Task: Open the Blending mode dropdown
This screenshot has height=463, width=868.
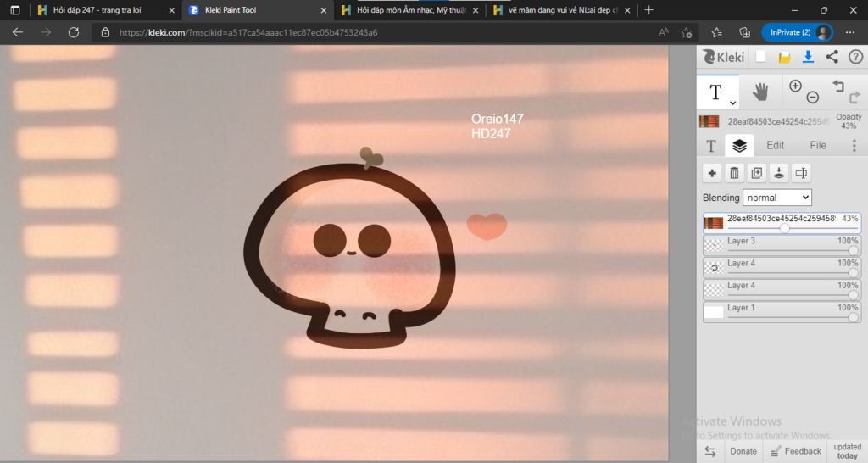Action: coord(777,198)
